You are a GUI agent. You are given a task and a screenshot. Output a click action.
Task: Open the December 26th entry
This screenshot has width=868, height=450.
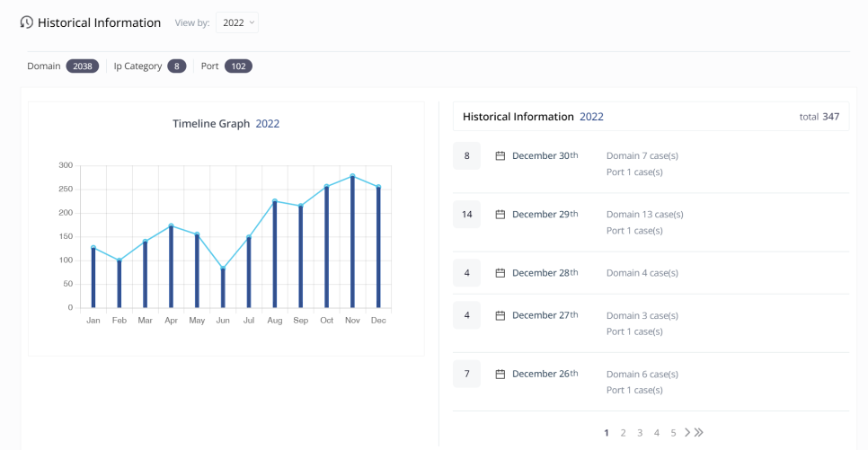[x=651, y=382]
